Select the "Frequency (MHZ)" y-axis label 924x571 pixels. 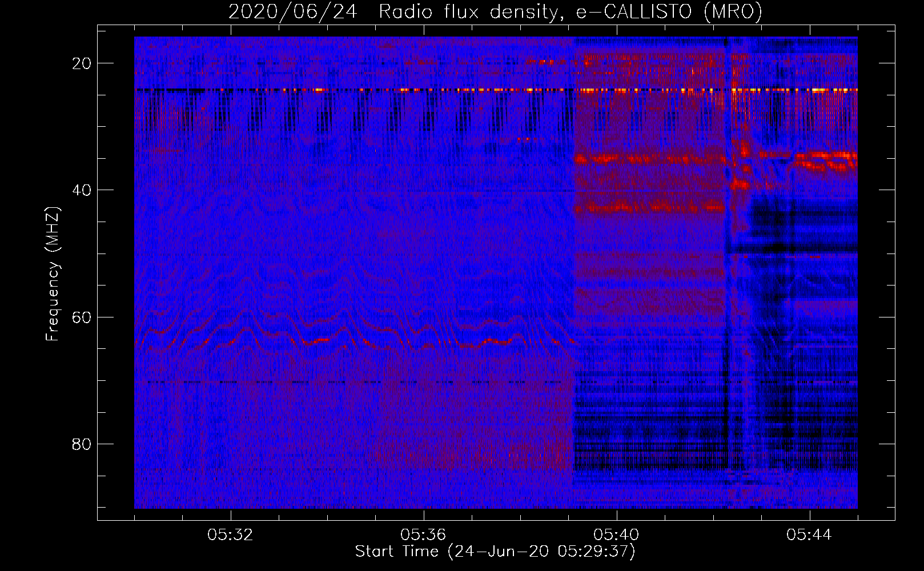pyautogui.click(x=53, y=274)
